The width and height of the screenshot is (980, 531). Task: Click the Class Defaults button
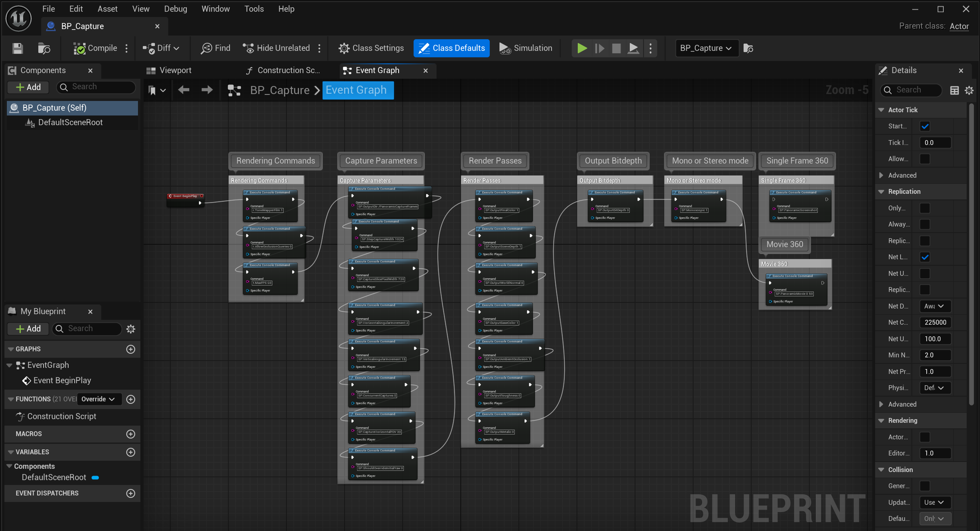[x=451, y=48]
